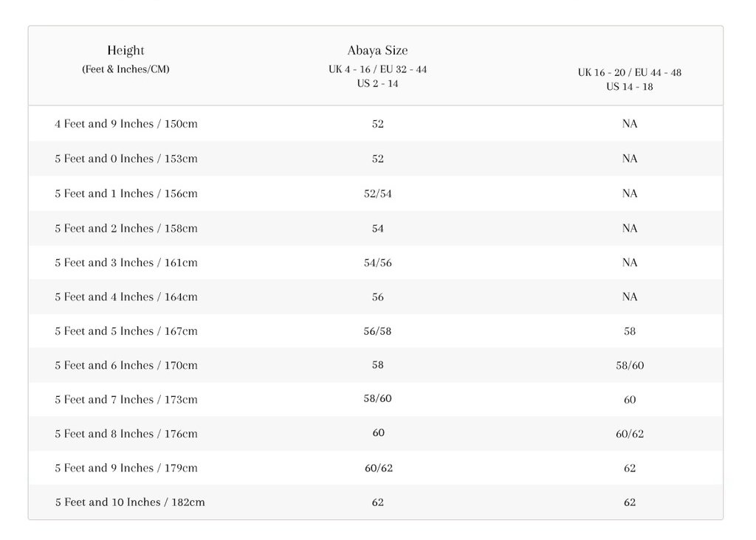Click NA in the 150cm row
This screenshot has height=540, width=756.
click(630, 124)
